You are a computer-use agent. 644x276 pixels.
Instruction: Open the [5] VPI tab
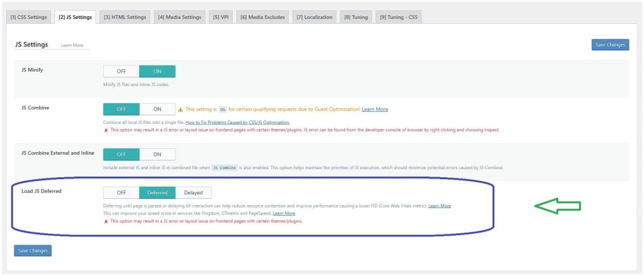(x=221, y=17)
